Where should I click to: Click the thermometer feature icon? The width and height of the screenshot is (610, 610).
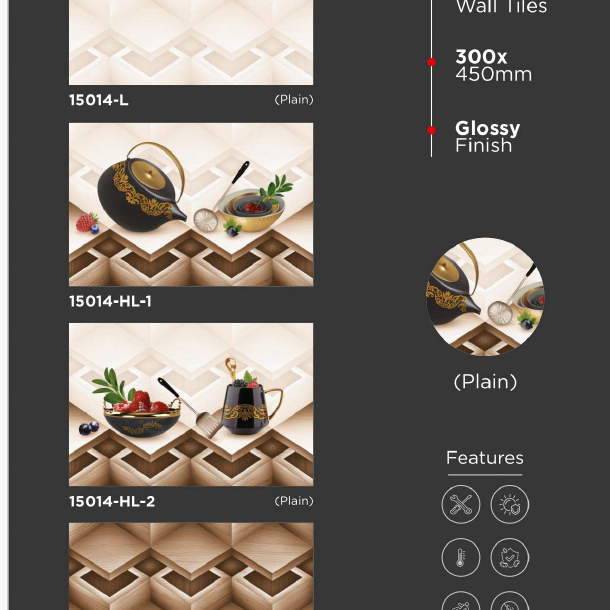point(461,557)
